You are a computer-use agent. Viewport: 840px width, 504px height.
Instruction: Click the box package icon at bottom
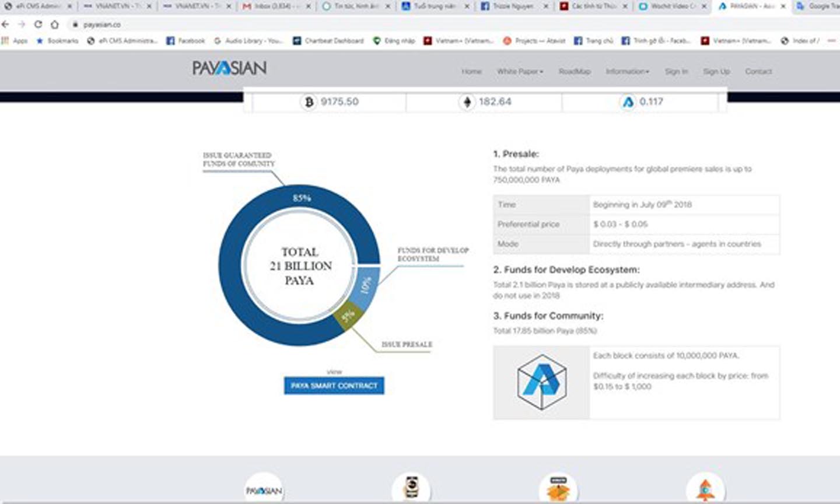click(558, 489)
